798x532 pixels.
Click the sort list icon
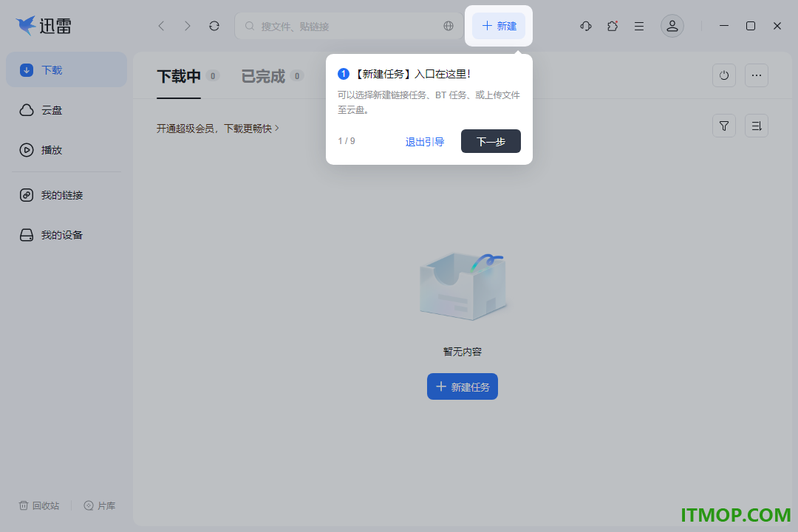pos(757,126)
